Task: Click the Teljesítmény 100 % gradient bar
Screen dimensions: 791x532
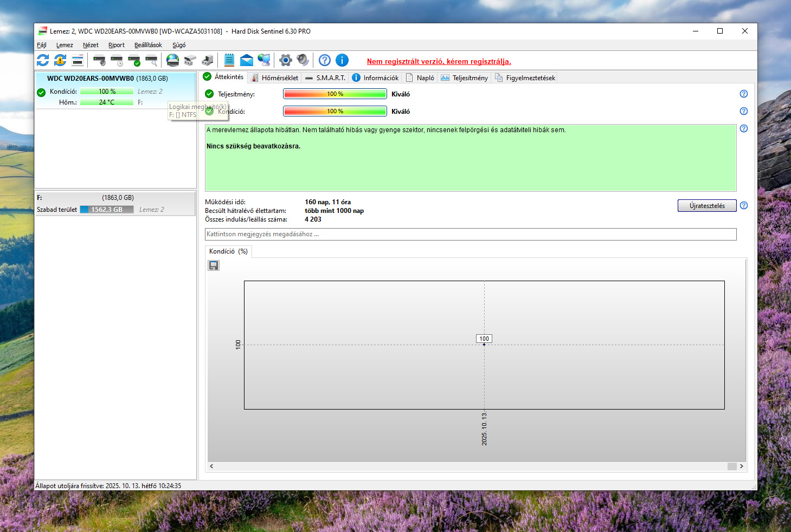Action: (x=335, y=94)
